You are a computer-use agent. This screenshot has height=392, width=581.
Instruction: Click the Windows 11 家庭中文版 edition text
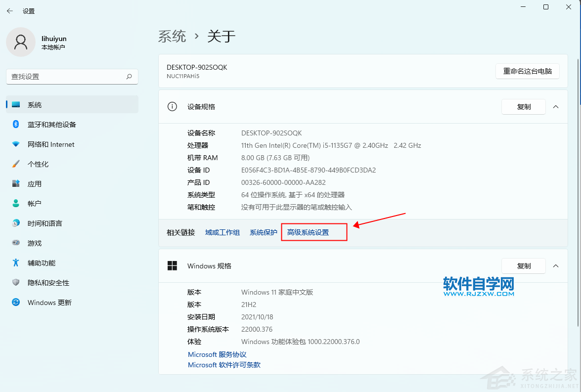click(277, 292)
